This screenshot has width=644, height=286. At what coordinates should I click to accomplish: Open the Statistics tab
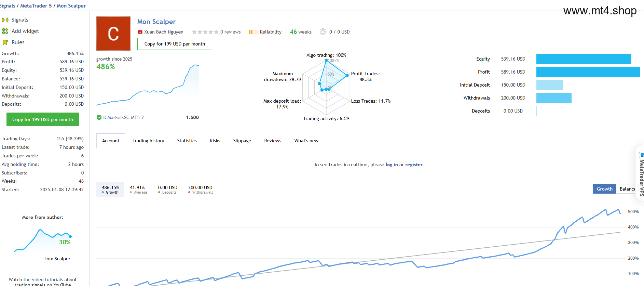tap(187, 141)
